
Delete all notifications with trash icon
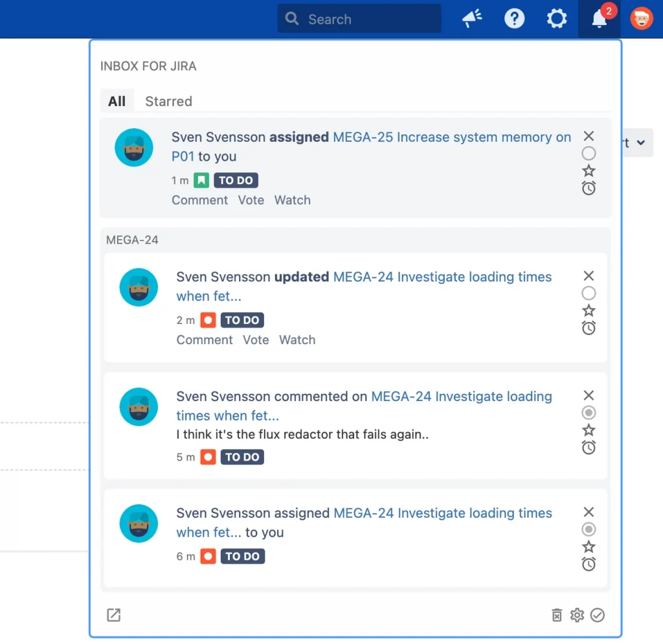click(557, 615)
